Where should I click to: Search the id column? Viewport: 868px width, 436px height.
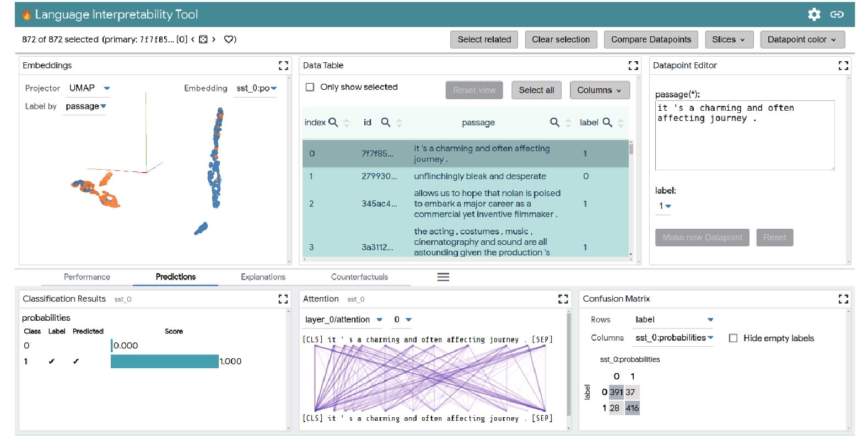tap(386, 122)
